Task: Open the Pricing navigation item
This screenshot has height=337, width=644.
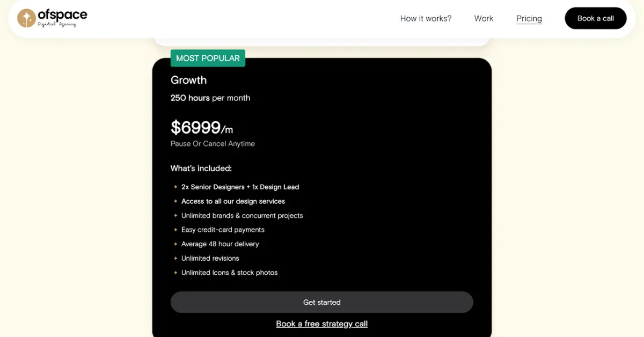Action: [529, 18]
